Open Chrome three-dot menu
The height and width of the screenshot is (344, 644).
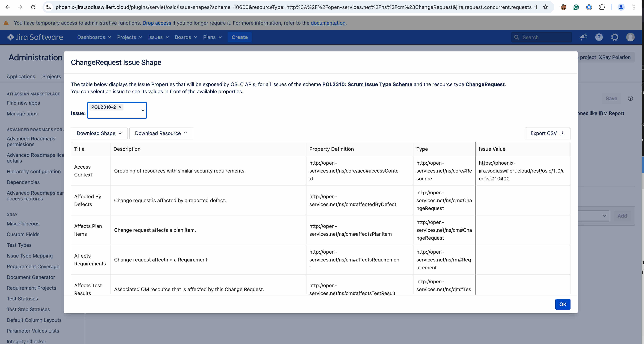pyautogui.click(x=634, y=7)
